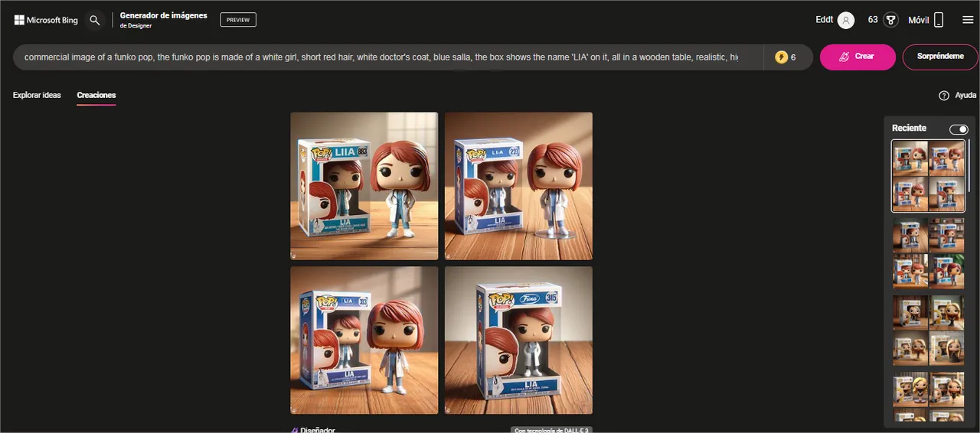Switch to Explorar ideas tab
The width and height of the screenshot is (980, 433).
click(37, 96)
